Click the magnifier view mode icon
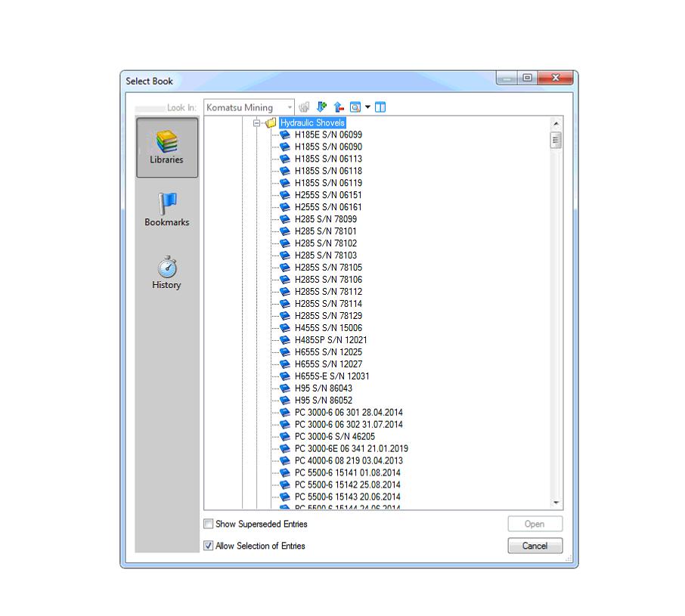Image resolution: width=685 pixels, height=616 pixels. pyautogui.click(x=354, y=107)
